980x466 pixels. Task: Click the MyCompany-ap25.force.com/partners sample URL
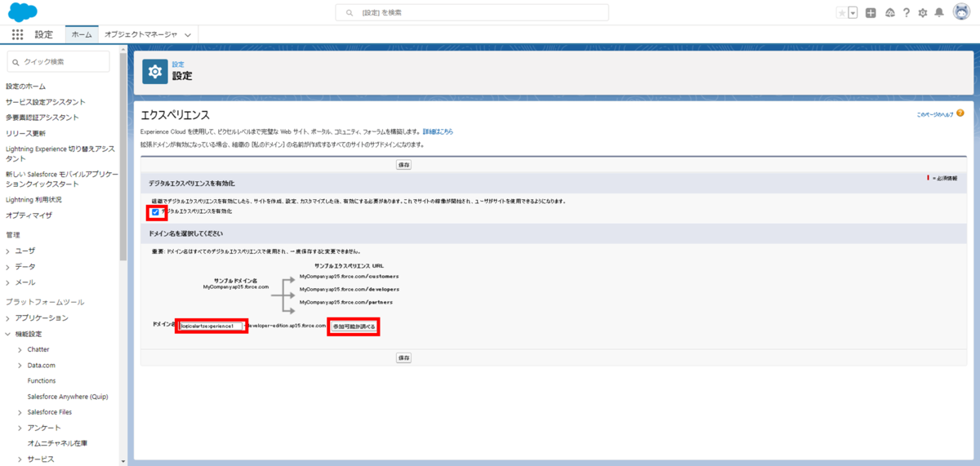346,302
